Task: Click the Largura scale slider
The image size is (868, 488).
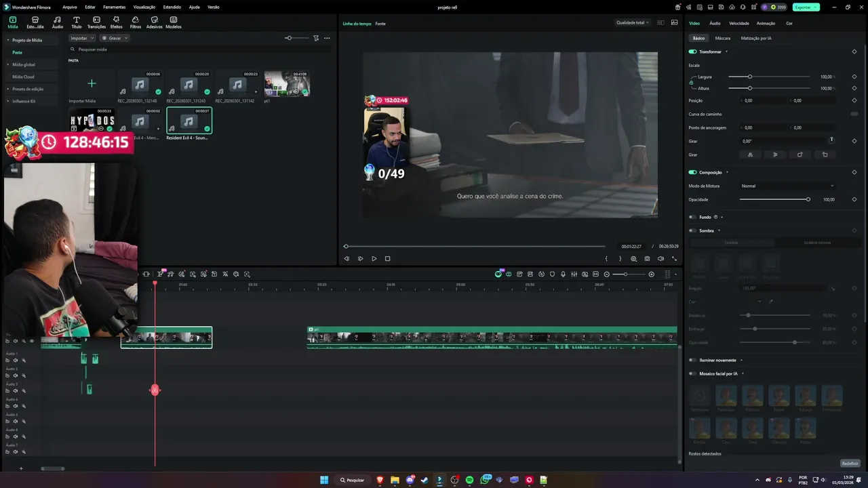Action: pyautogui.click(x=769, y=77)
